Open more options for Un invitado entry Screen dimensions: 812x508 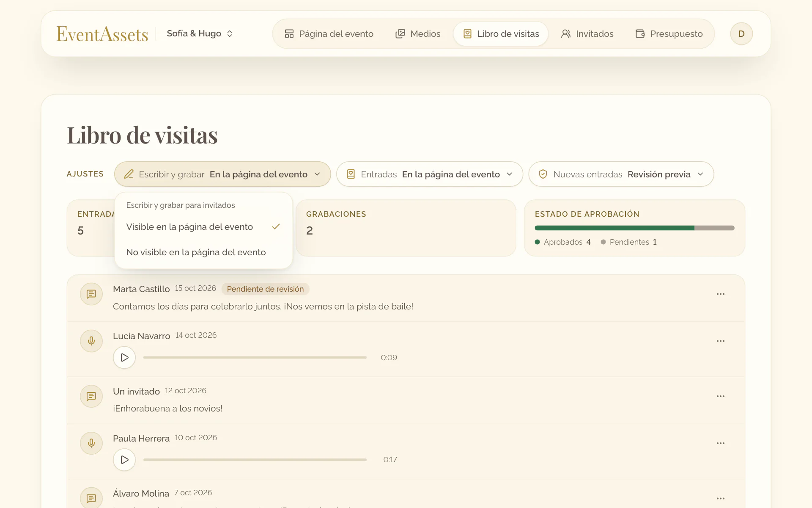click(721, 396)
